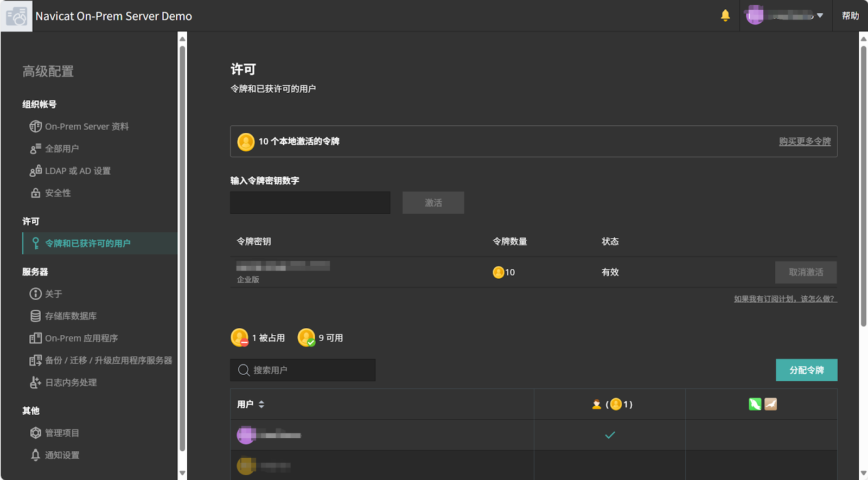
Task: Open LDAP 或 AD 设置
Action: click(x=78, y=171)
